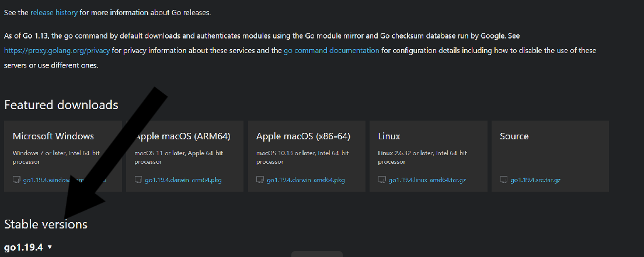The image size is (644, 257).
Task: Select the Linux card title
Action: [x=389, y=136]
